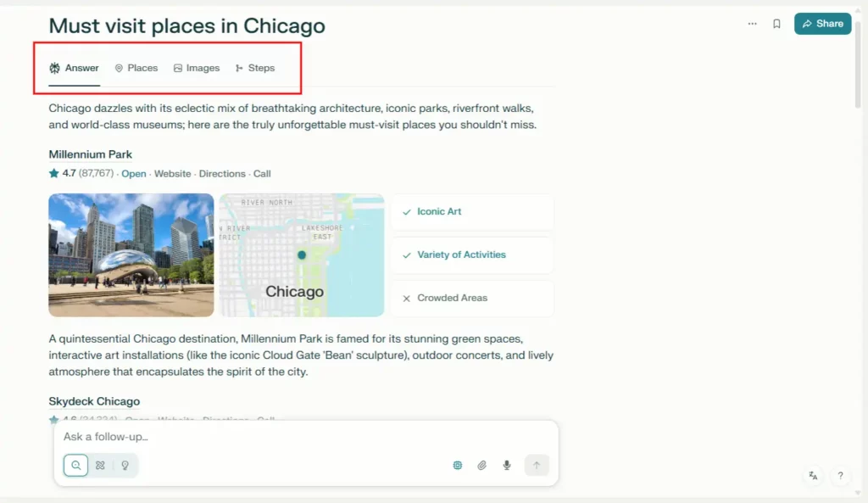Open the three-dots more options menu

pos(752,24)
